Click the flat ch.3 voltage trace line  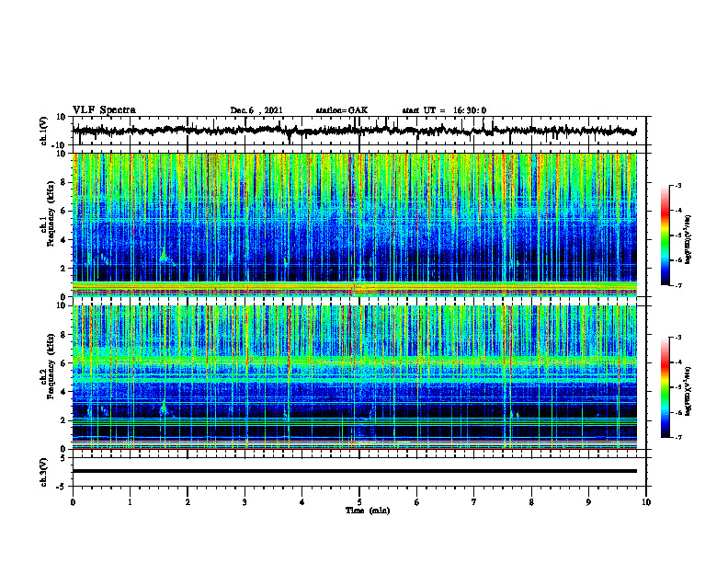click(x=355, y=471)
